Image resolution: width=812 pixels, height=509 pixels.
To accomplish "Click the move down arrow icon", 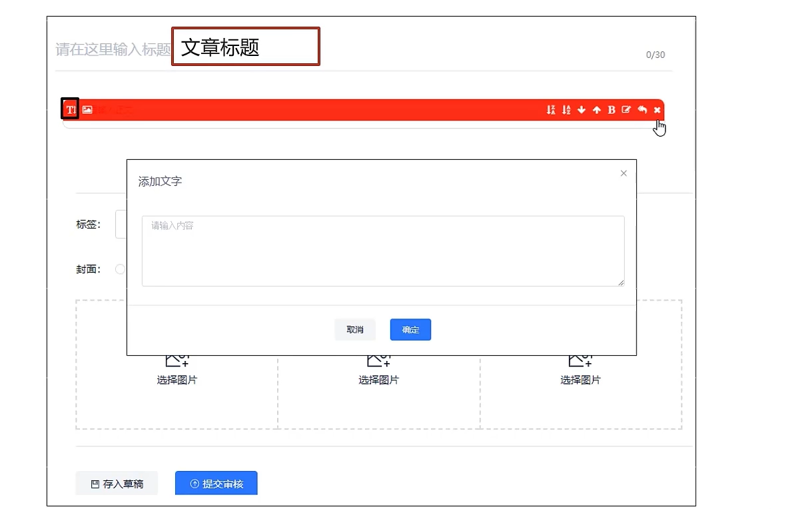I will pos(582,110).
